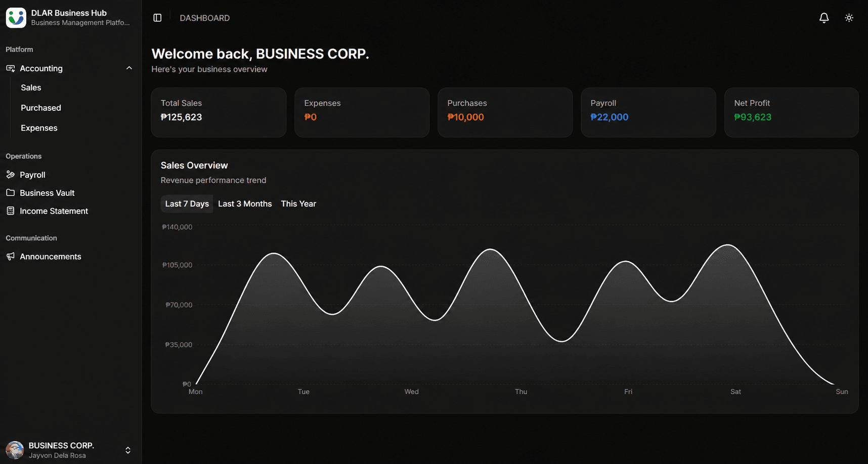This screenshot has height=464, width=868.
Task: Click the Total Sales ₱125,623 card
Action: click(219, 112)
